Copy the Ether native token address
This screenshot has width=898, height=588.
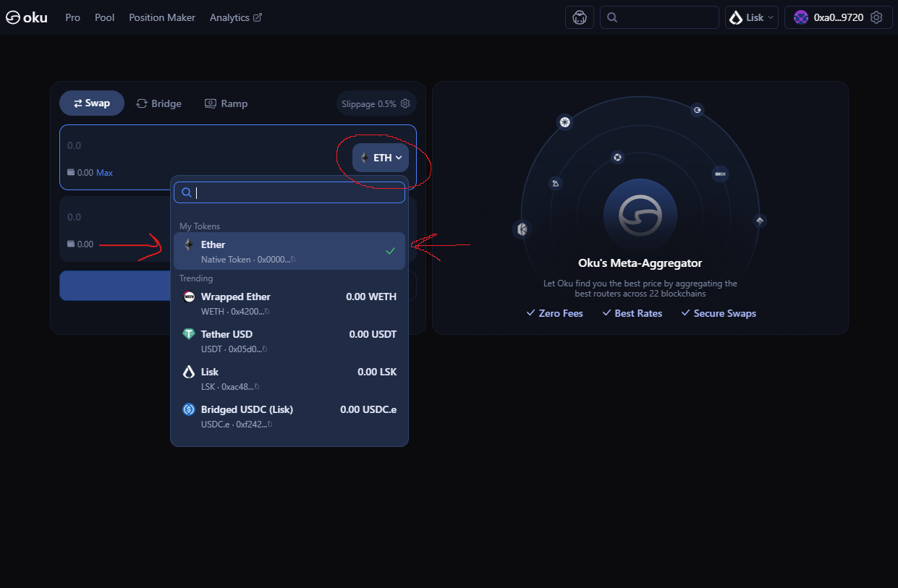coord(293,259)
